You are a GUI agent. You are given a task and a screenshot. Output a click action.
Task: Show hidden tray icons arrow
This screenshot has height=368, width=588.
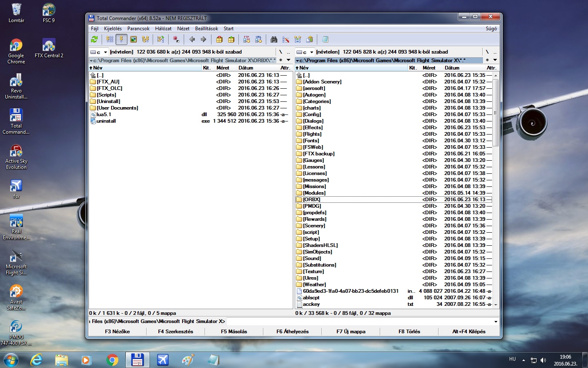pyautogui.click(x=523, y=360)
